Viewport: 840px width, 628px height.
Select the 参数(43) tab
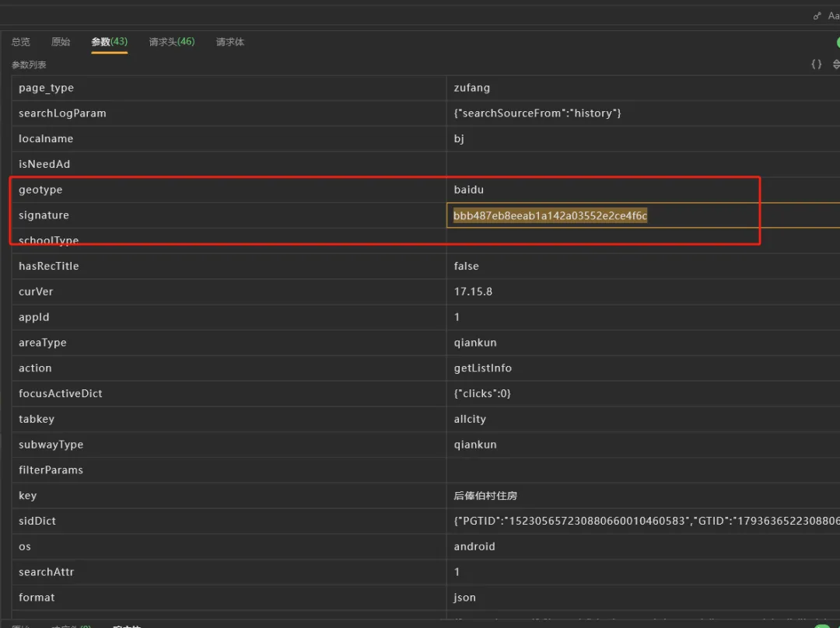(110, 42)
